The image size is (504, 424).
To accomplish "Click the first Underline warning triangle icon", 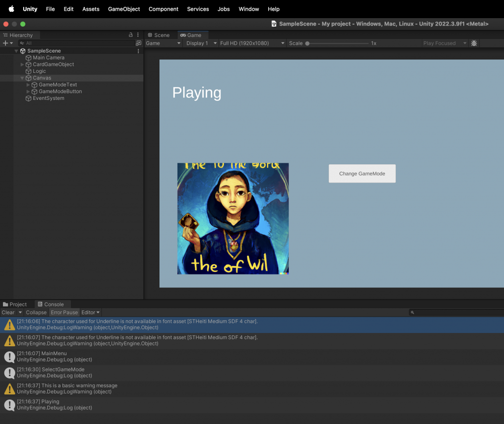I will click(10, 325).
